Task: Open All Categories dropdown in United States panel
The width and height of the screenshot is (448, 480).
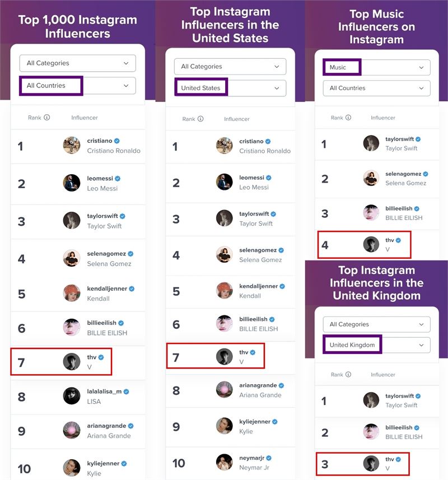Action: (230, 67)
